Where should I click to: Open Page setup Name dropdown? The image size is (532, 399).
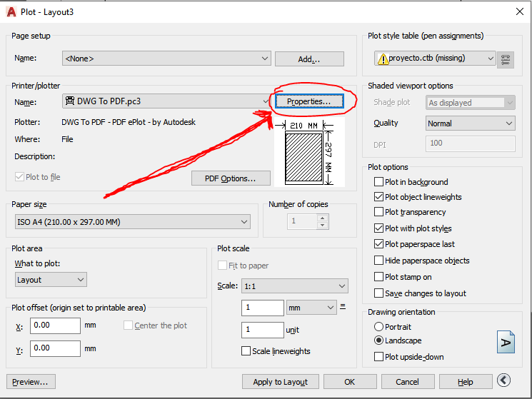point(166,59)
